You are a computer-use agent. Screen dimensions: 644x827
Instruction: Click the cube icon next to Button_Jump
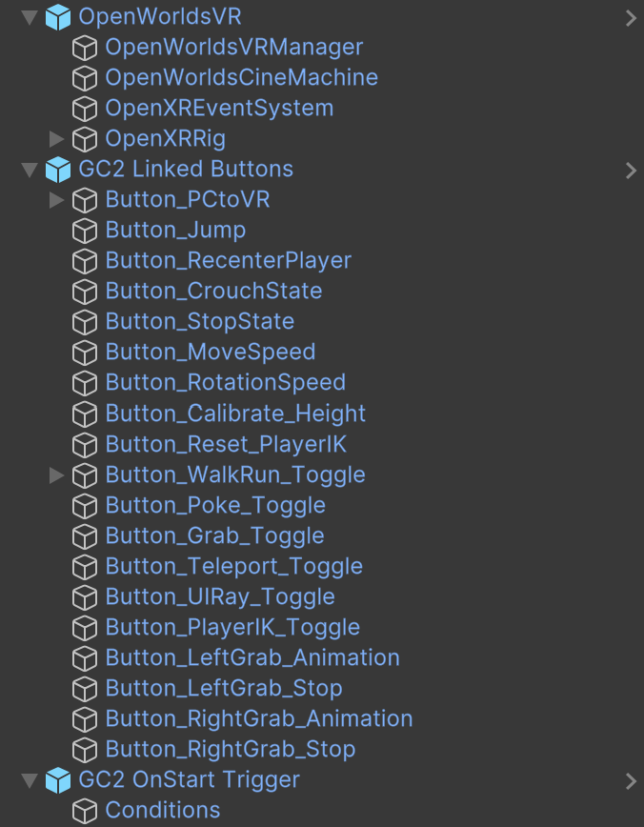tap(85, 231)
